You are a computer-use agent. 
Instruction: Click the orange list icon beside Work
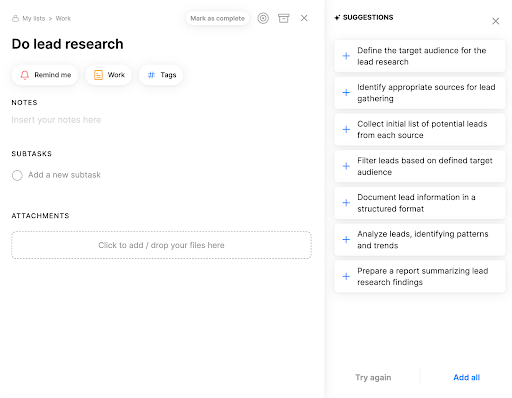click(x=98, y=75)
